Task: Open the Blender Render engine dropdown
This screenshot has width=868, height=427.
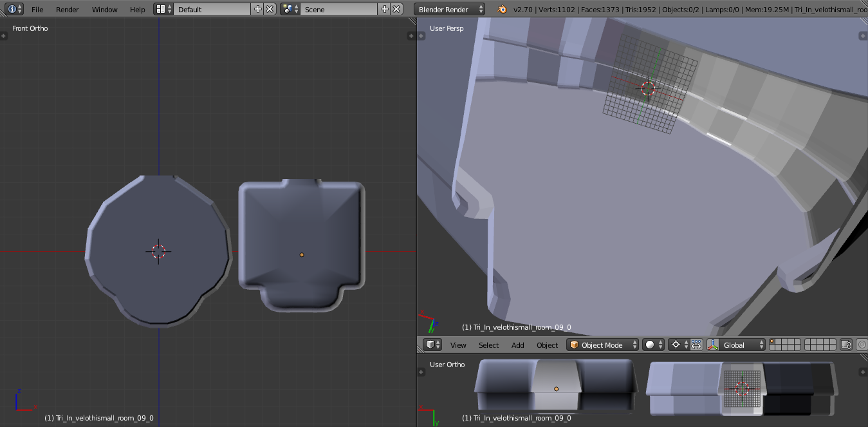Action: pyautogui.click(x=450, y=10)
